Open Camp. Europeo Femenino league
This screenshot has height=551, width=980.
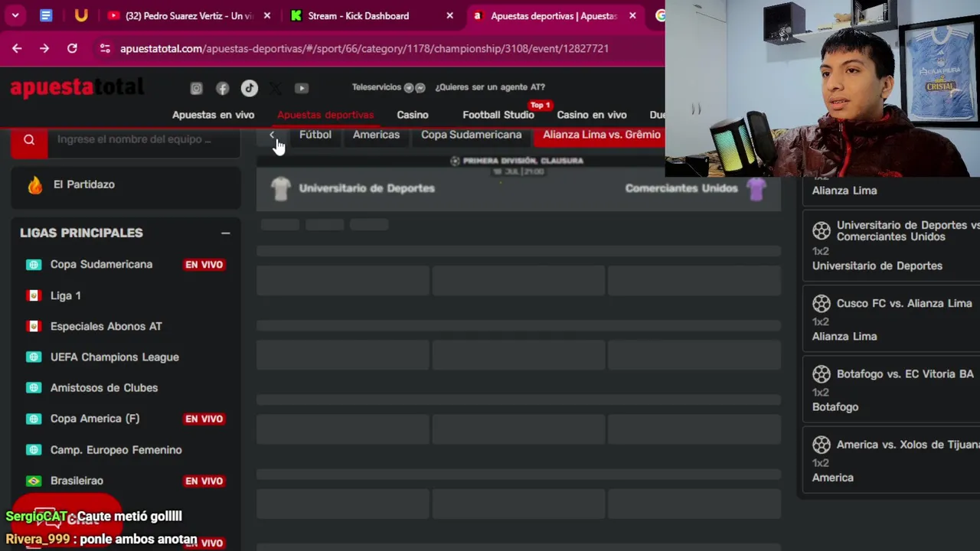tap(116, 450)
